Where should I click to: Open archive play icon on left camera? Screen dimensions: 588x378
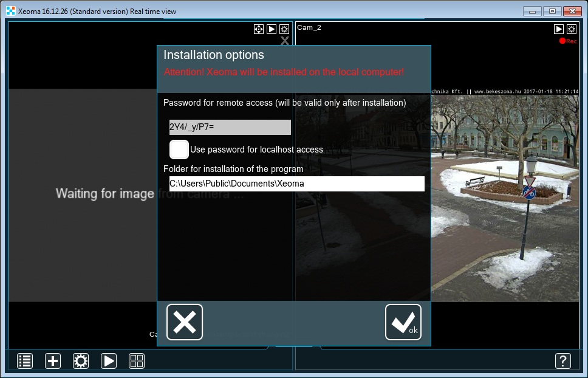[272, 29]
